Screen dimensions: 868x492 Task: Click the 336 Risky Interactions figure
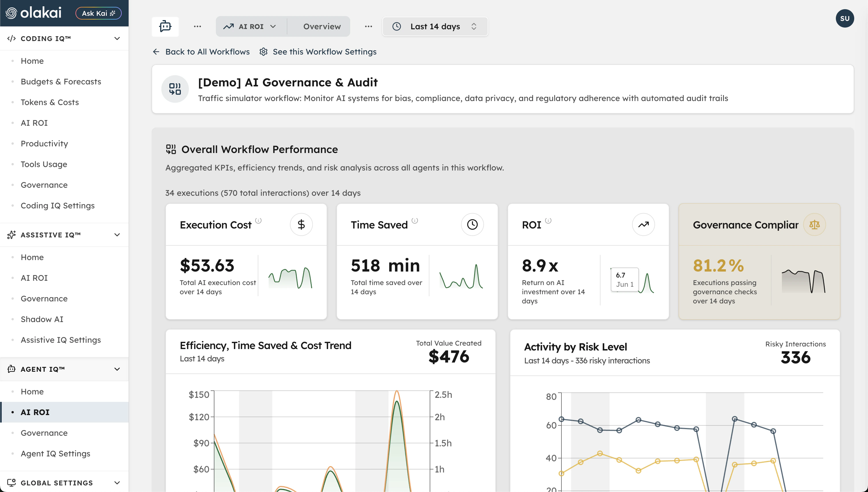click(x=795, y=357)
